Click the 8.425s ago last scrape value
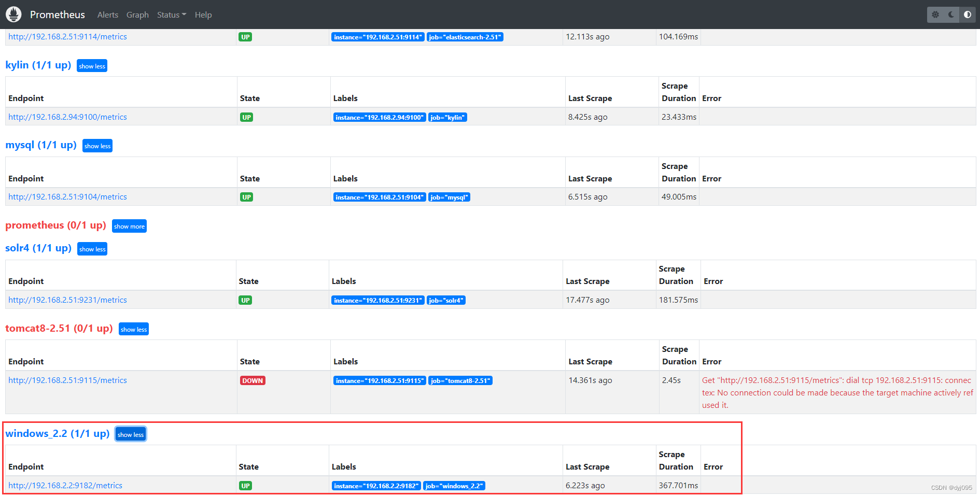Viewport: 980px width, 496px height. tap(588, 117)
